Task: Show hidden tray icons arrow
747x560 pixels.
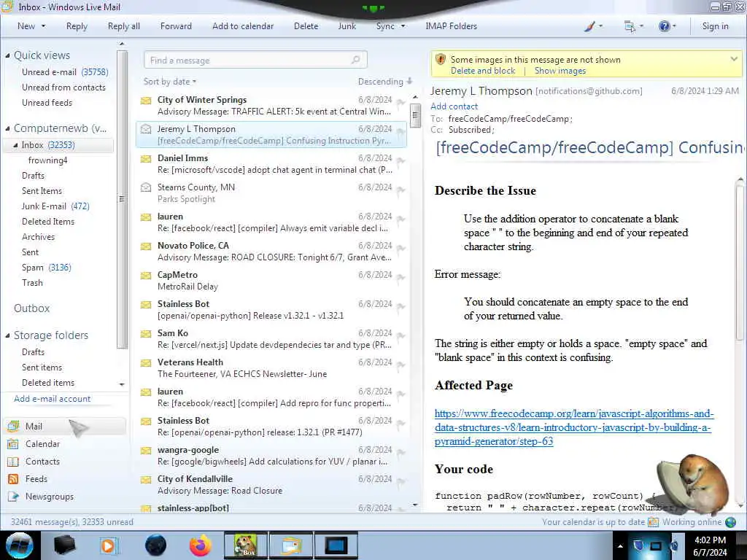Action: [620, 546]
